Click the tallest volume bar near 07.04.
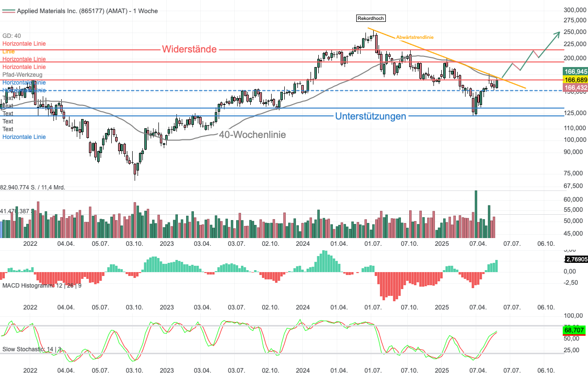588x377 pixels. [x=476, y=214]
